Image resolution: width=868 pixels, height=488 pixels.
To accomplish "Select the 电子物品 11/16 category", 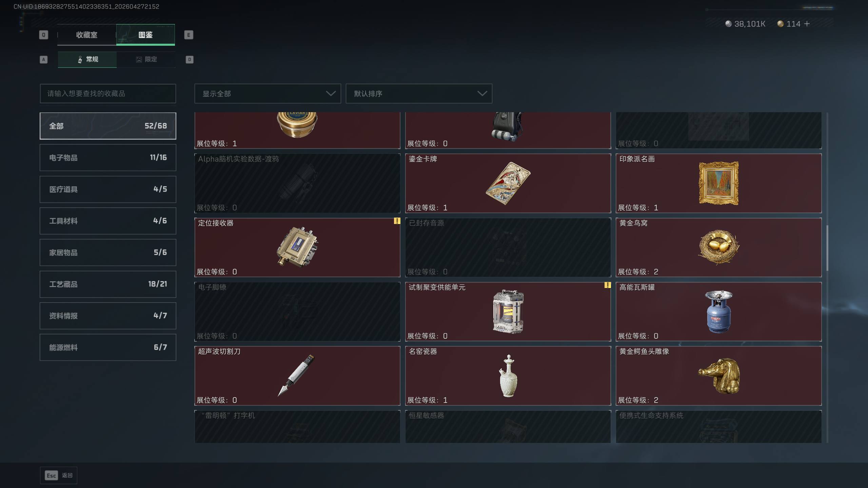I will 108,158.
